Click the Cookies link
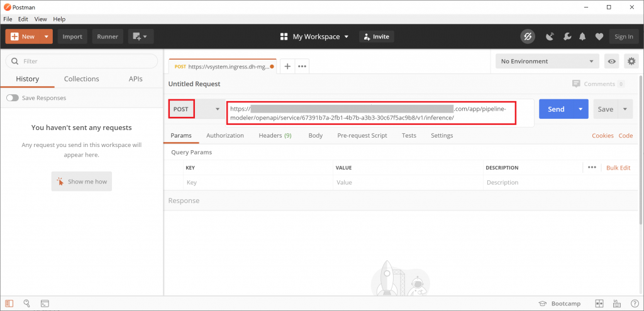This screenshot has height=311, width=644. (x=602, y=136)
